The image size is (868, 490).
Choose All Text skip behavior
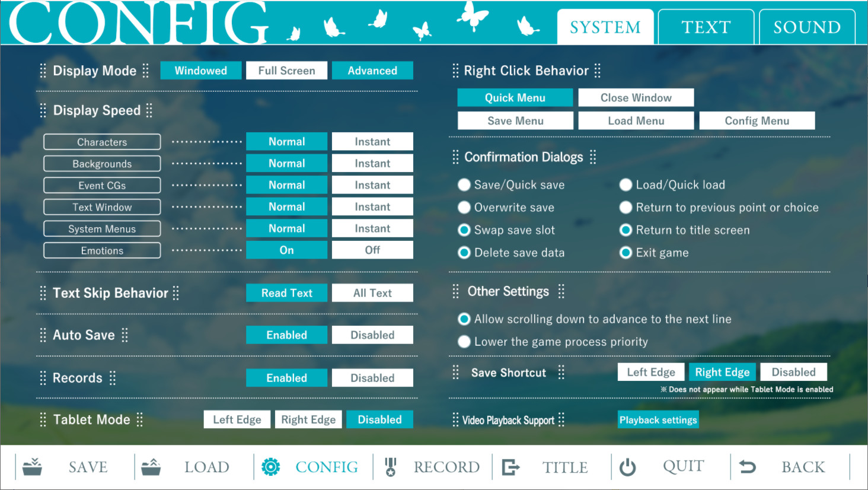point(372,293)
